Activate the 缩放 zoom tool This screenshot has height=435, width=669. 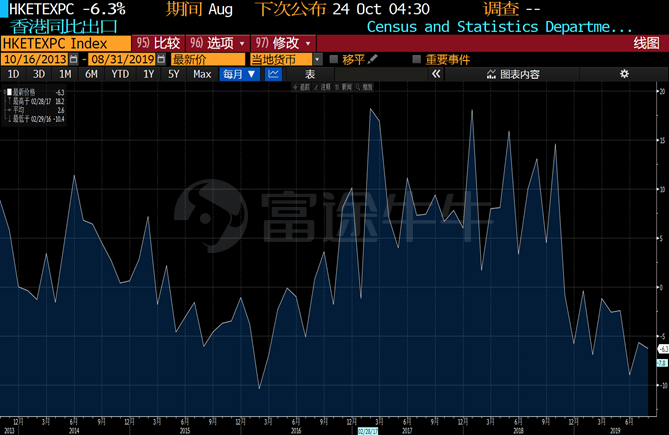click(x=364, y=87)
